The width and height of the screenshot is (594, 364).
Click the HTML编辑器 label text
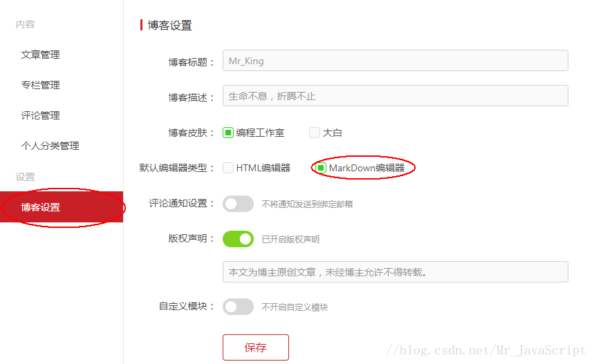pyautogui.click(x=263, y=168)
